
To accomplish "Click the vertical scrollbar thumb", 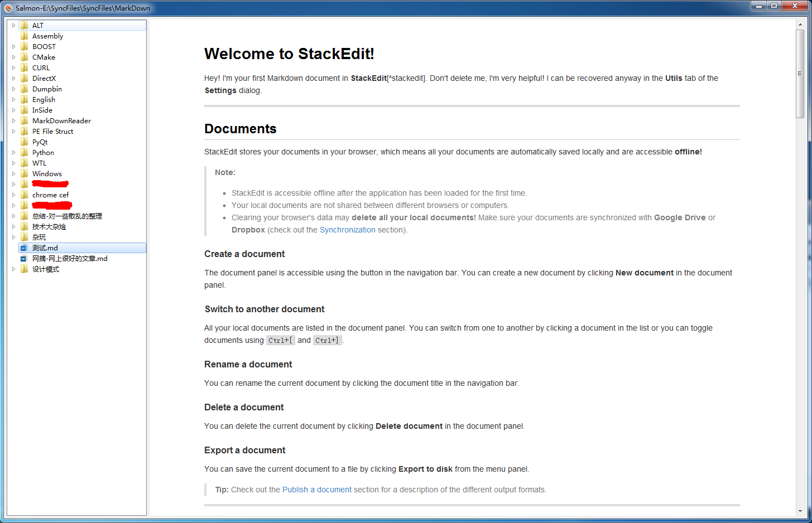I will (800, 74).
